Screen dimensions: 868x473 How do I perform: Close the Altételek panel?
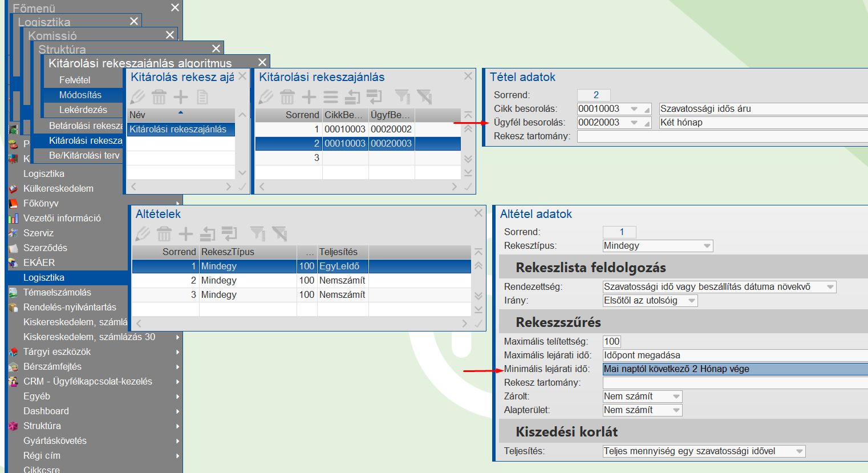pos(478,213)
